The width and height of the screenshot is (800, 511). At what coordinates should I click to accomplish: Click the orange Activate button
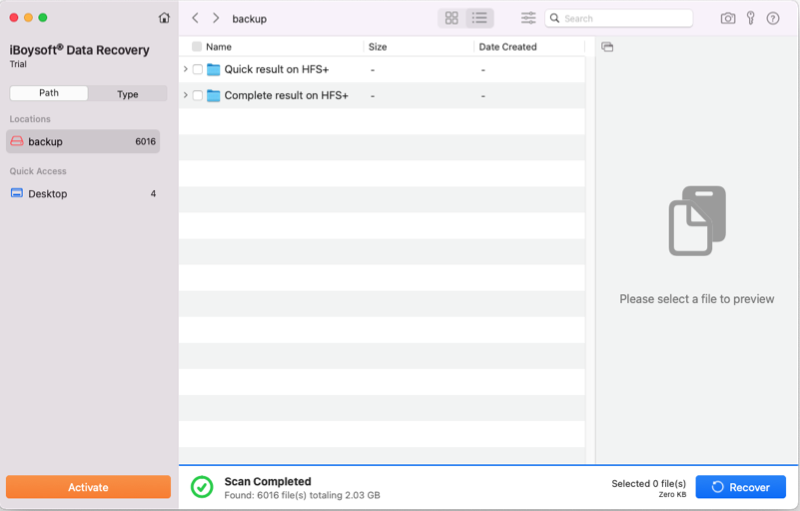[x=88, y=487]
